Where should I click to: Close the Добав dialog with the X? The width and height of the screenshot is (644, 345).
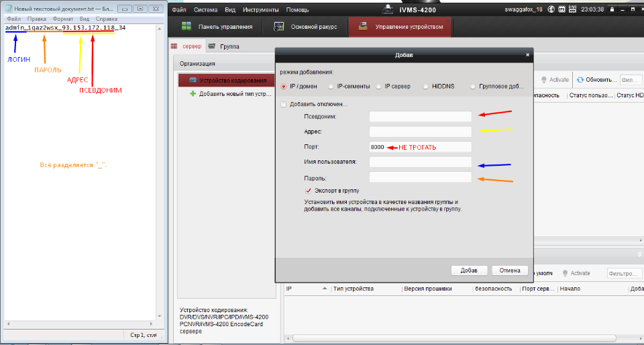click(528, 54)
